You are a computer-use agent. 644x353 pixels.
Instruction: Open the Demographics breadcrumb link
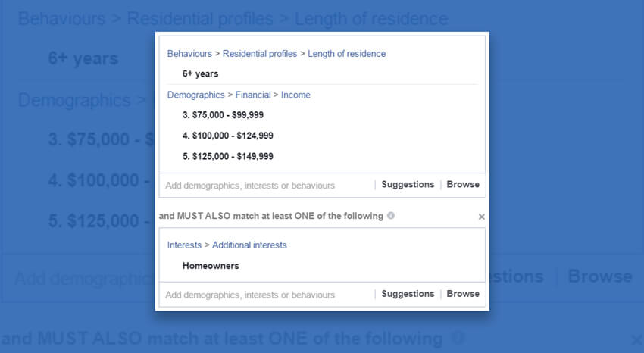pyautogui.click(x=196, y=95)
